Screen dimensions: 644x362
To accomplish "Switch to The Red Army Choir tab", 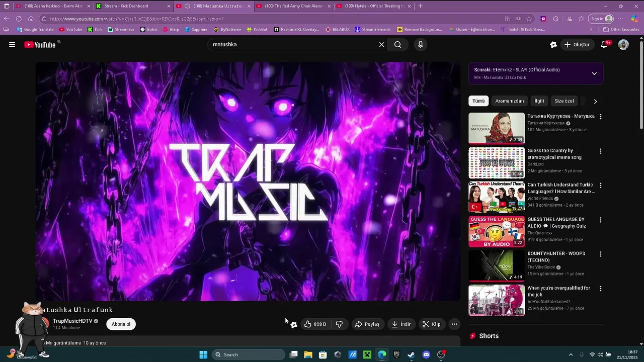I will pyautogui.click(x=293, y=6).
